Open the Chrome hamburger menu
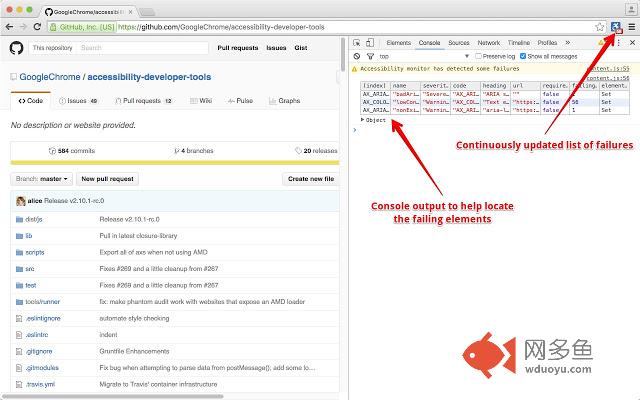This screenshot has width=640, height=400. pyautogui.click(x=631, y=27)
